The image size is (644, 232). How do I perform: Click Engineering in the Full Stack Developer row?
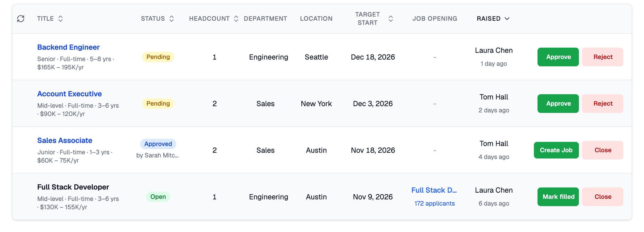(269, 197)
